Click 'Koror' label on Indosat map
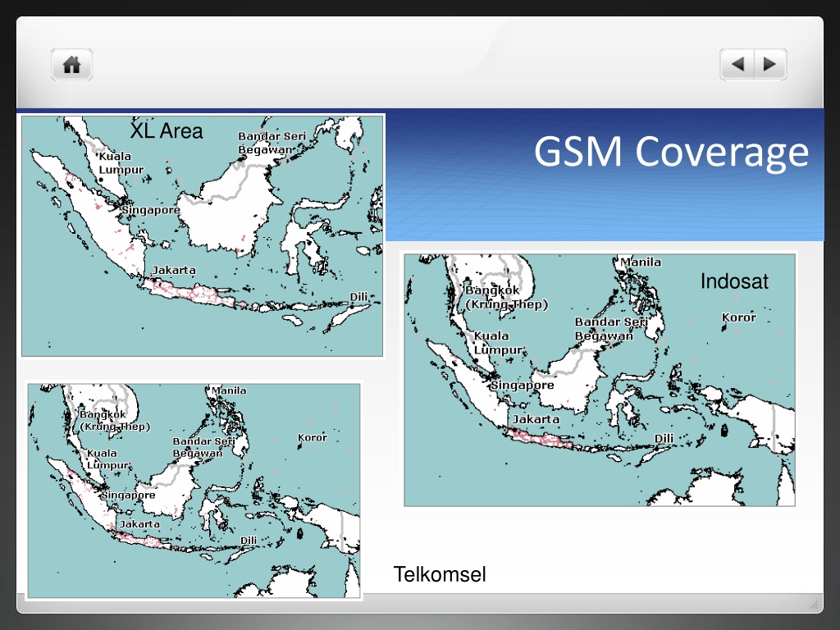 click(739, 317)
